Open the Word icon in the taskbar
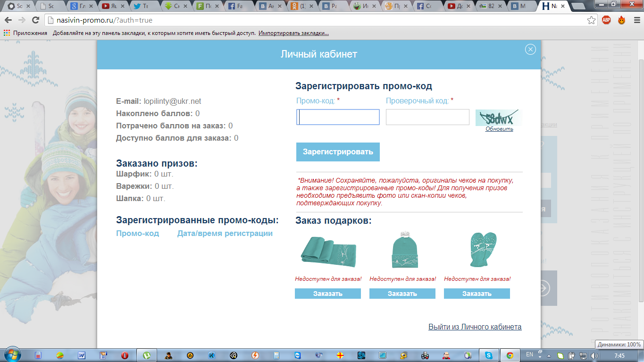Viewport: 644px width, 362px height. pyautogui.click(x=81, y=355)
